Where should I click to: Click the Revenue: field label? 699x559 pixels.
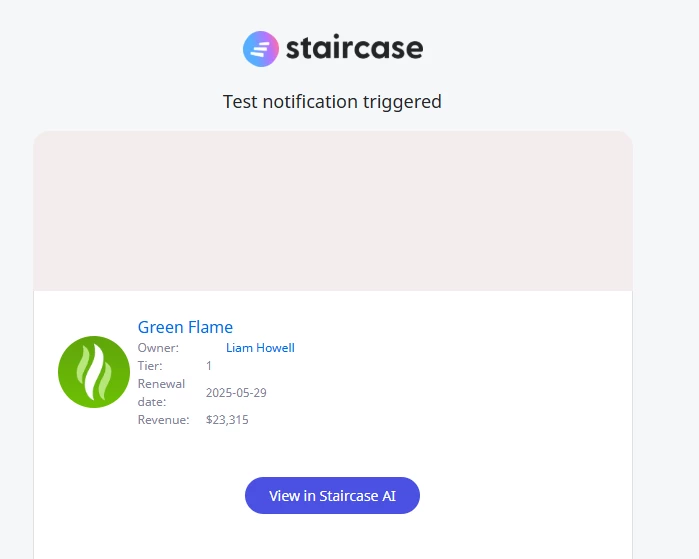164,420
